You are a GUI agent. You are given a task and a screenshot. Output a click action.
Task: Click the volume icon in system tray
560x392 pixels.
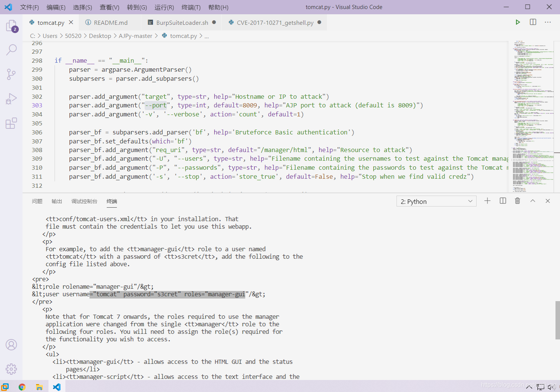click(x=551, y=387)
